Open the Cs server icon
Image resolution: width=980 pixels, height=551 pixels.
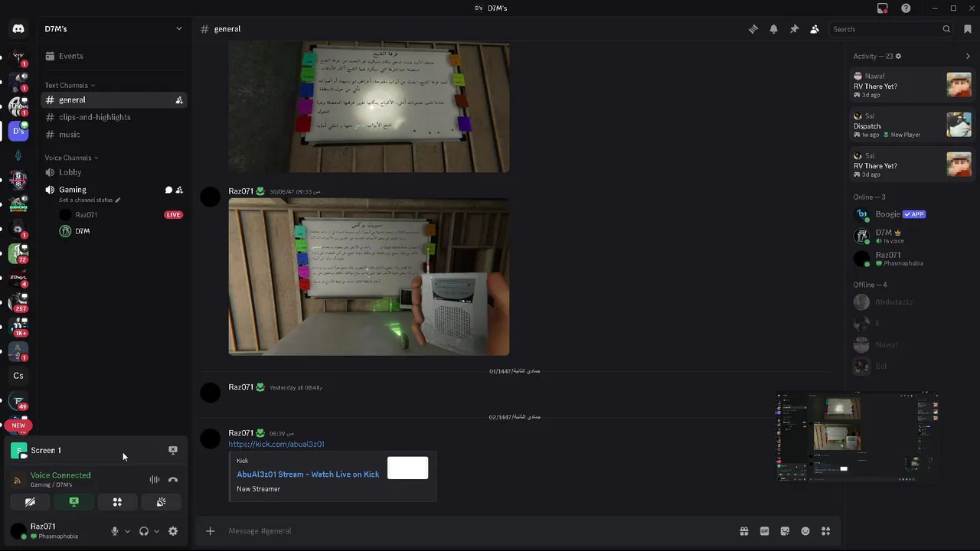tap(18, 376)
